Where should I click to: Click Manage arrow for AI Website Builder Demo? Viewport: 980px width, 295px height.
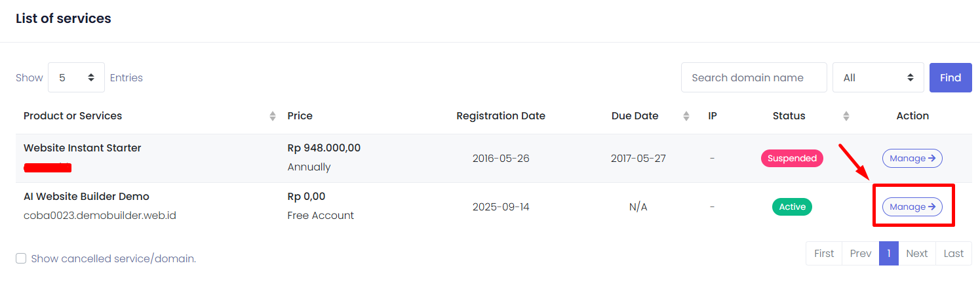coord(912,206)
